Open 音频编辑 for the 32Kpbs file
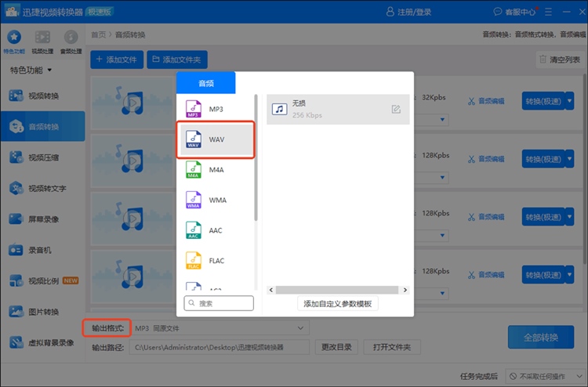 coord(486,101)
